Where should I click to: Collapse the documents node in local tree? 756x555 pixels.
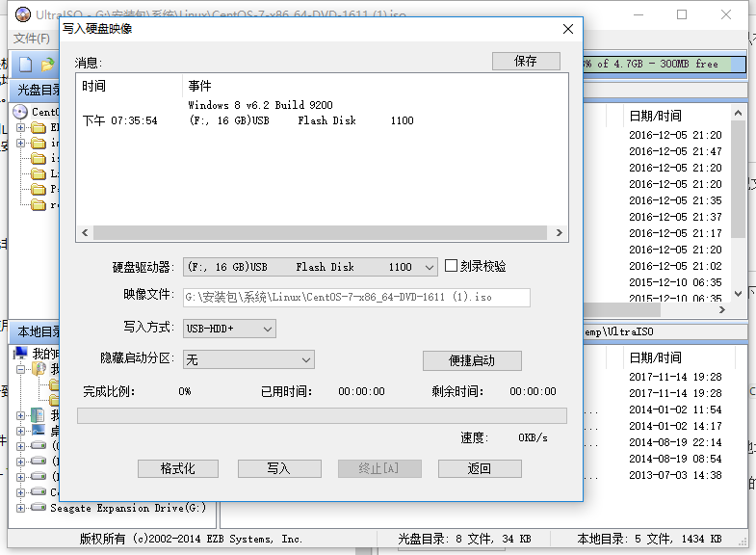21,369
